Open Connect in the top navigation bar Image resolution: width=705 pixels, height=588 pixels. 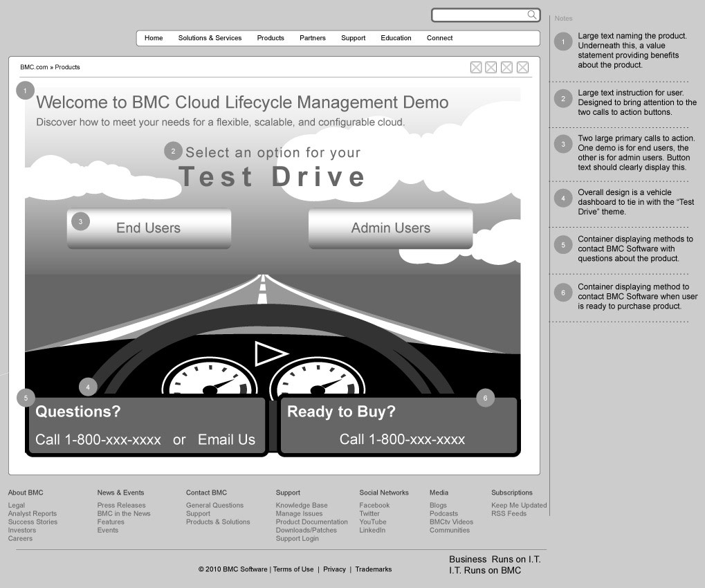coord(439,38)
